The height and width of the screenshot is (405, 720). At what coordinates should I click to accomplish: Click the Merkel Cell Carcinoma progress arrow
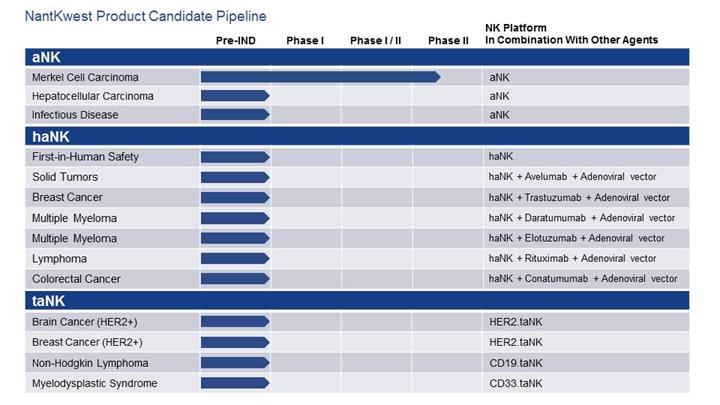[320, 77]
